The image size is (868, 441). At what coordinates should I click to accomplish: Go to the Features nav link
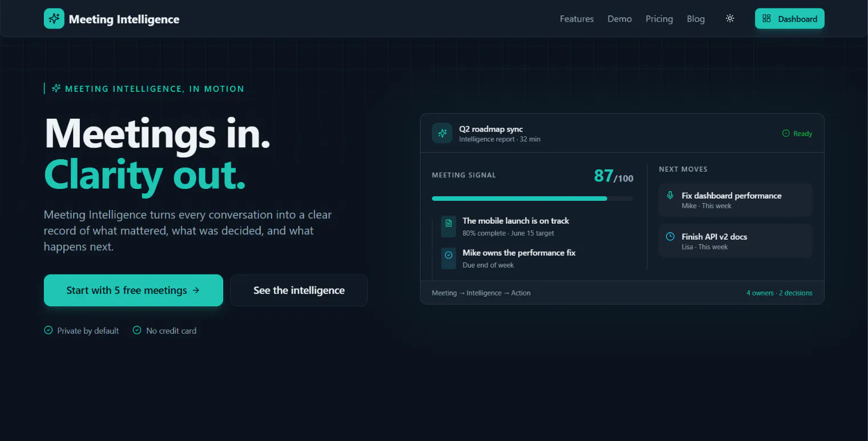(x=577, y=19)
